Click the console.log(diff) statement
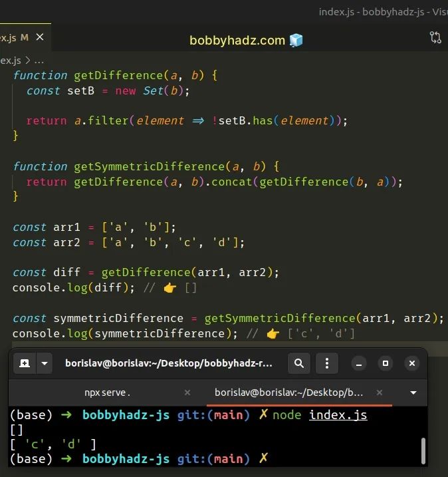Screen dimensions: 448x477 click(x=73, y=288)
